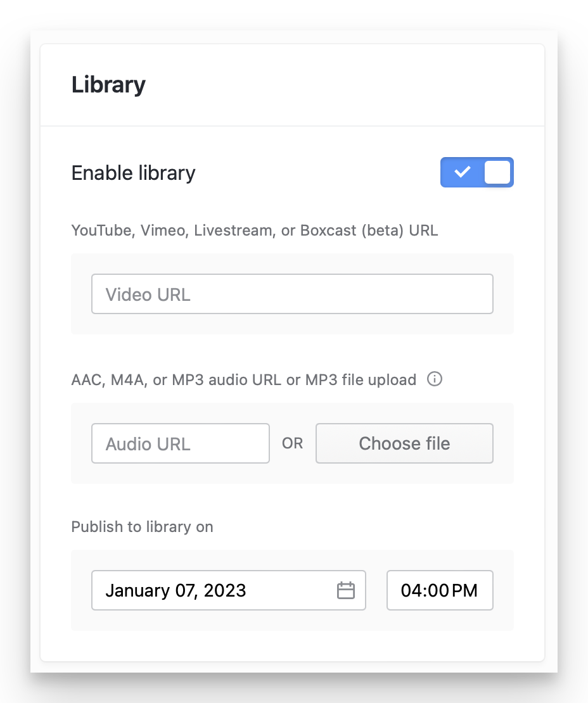Click the Choose file button
Screen dimensions: 588x703
point(404,443)
